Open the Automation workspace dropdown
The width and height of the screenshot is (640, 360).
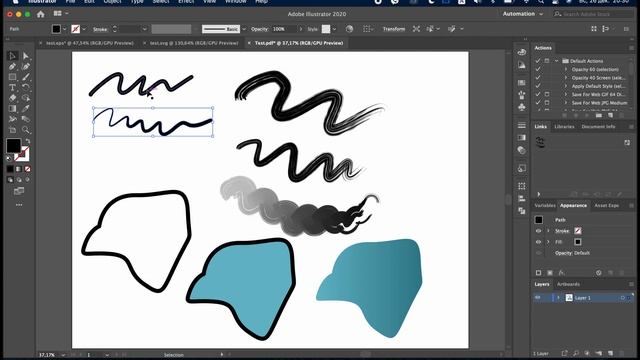tap(523, 14)
